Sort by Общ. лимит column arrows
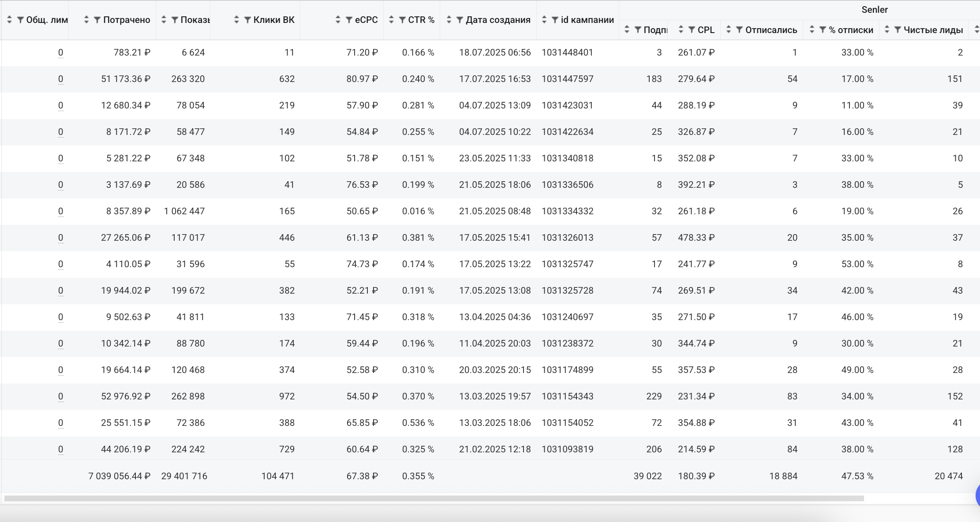Viewport: 980px width, 522px height. pyautogui.click(x=9, y=20)
